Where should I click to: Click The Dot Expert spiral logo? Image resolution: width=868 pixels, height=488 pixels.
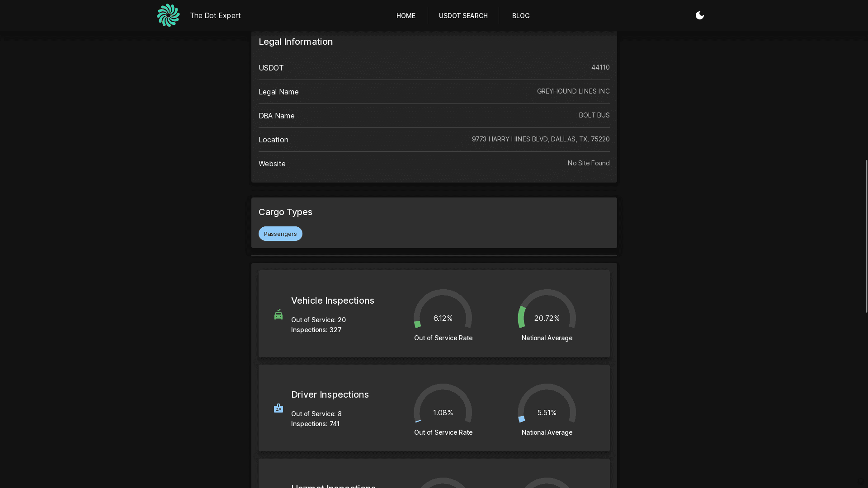click(x=168, y=15)
